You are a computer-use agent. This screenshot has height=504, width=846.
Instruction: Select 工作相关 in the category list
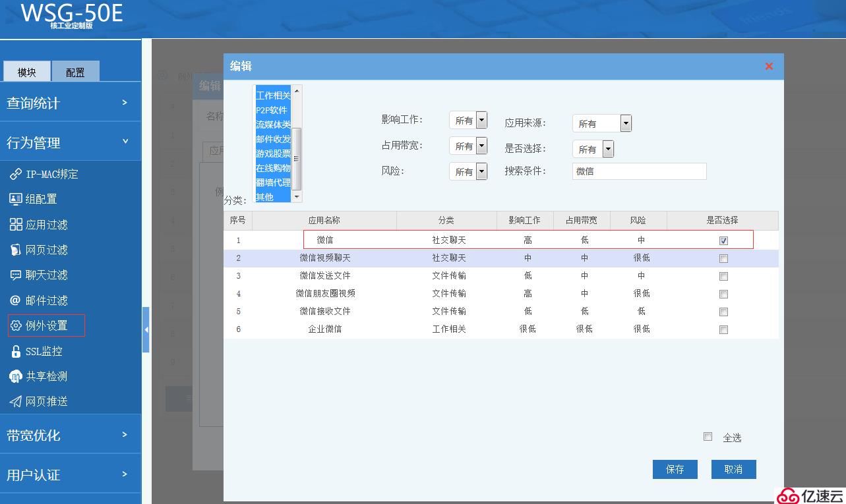pyautogui.click(x=273, y=96)
